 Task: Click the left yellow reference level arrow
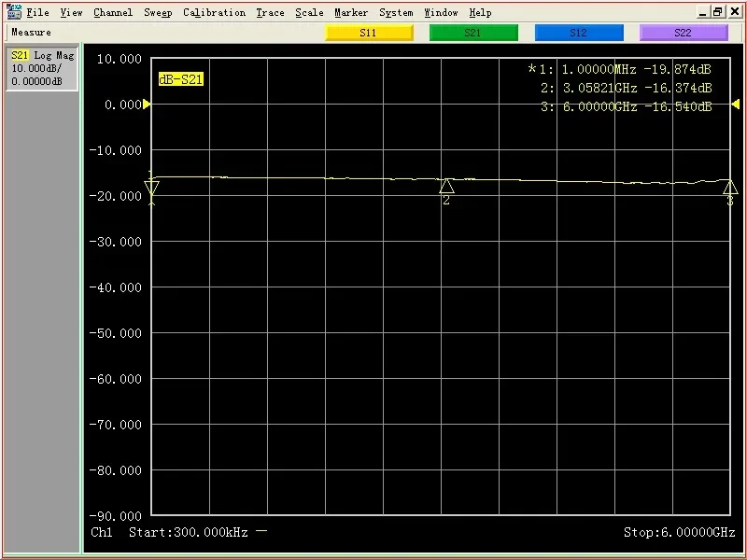click(147, 105)
